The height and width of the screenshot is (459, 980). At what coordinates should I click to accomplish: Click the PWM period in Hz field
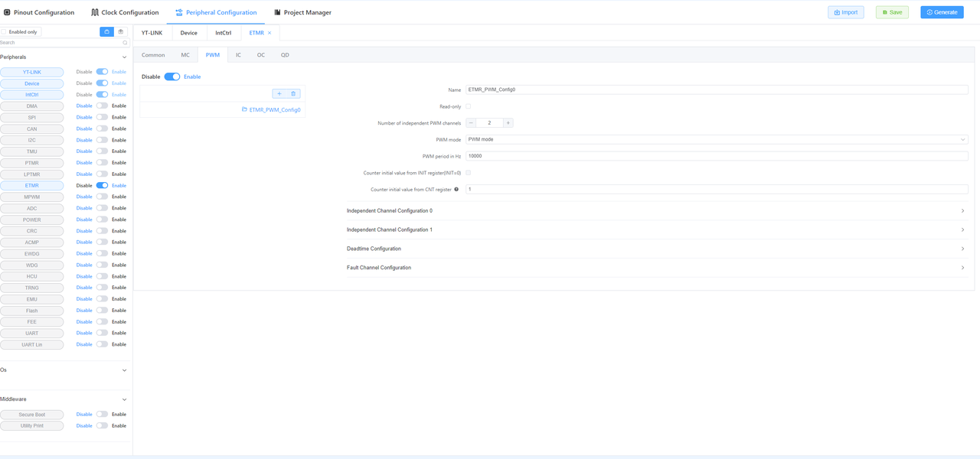(716, 156)
